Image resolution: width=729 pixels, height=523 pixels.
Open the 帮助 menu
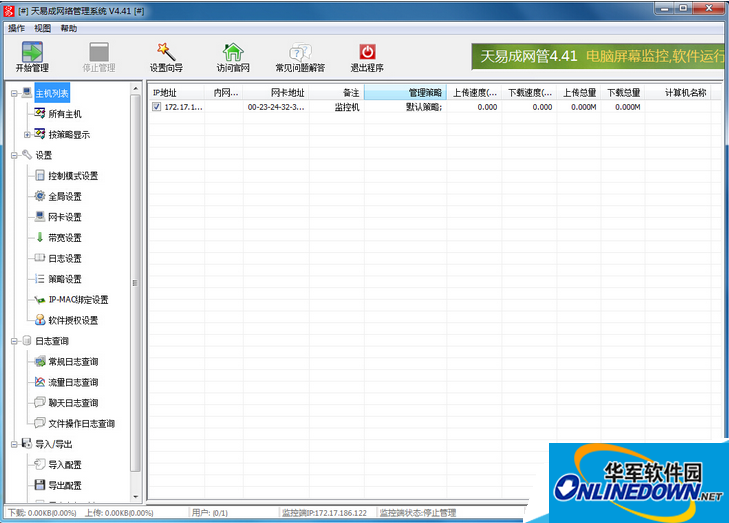[69, 28]
